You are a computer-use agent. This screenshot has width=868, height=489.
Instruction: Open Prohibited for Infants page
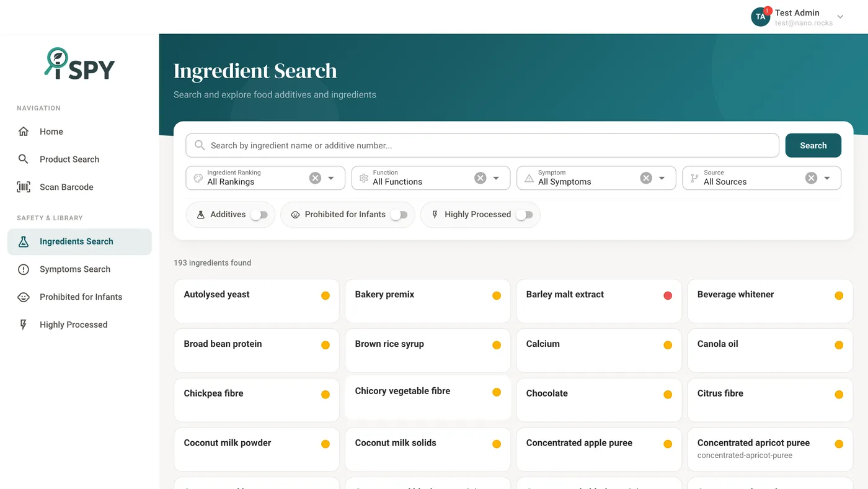point(79,297)
